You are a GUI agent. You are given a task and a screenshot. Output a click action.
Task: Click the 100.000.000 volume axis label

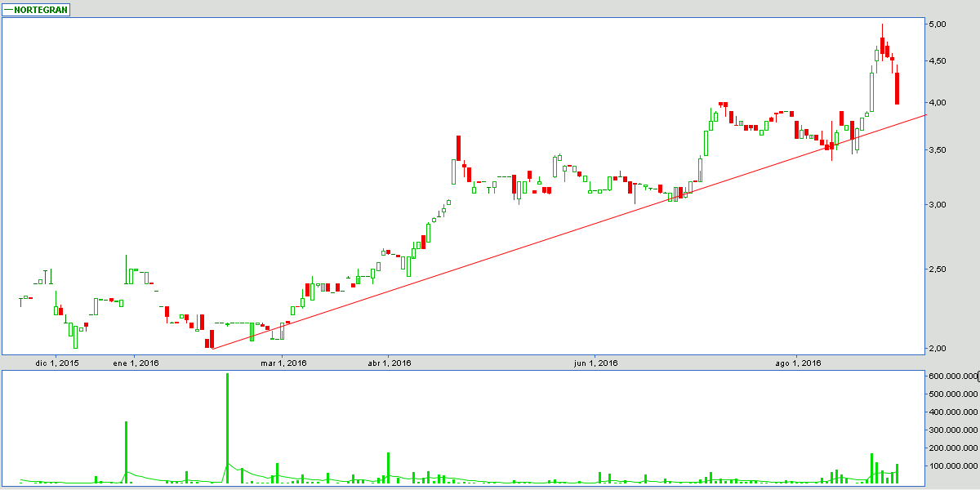[953, 466]
